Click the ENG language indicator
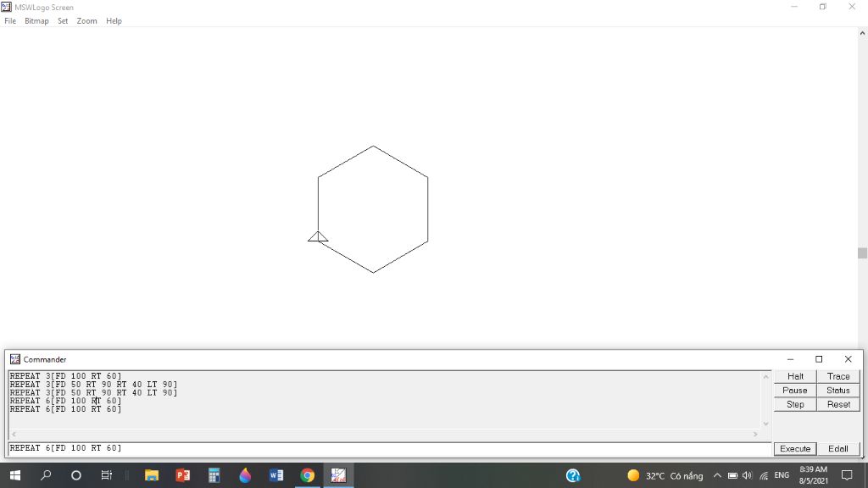This screenshot has width=868, height=488. 782,475
